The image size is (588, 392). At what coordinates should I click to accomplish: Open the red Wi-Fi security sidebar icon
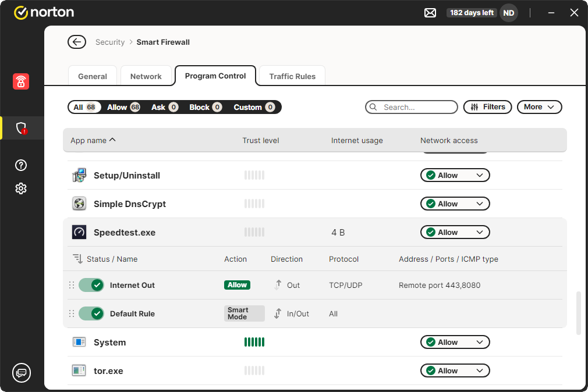[x=21, y=81]
